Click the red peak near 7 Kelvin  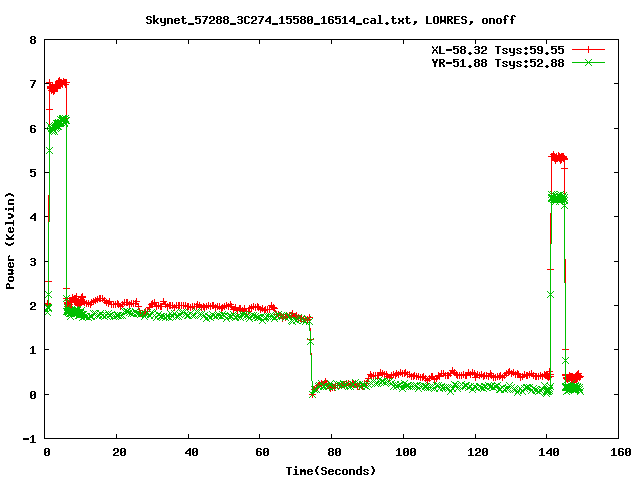coord(58,85)
